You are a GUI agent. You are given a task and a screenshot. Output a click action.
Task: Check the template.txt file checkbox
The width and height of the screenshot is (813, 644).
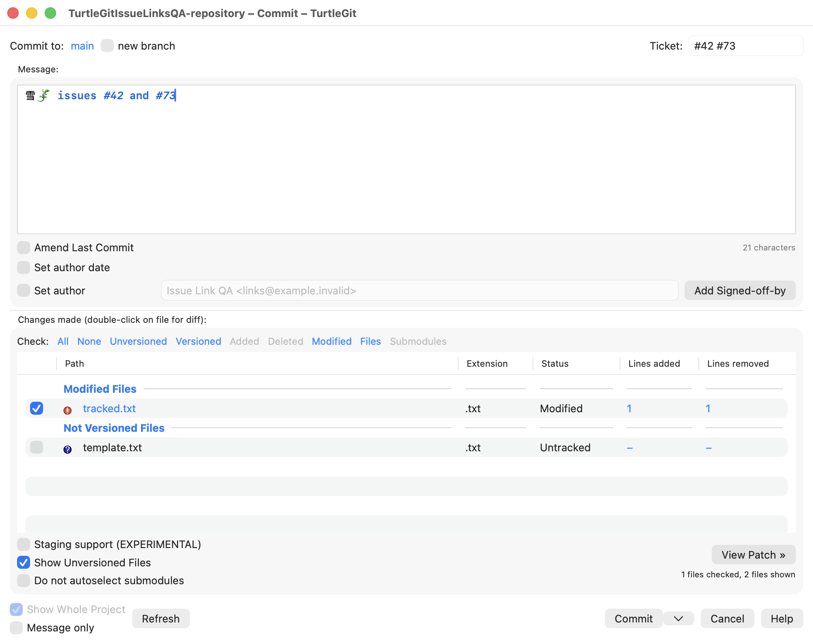click(37, 447)
